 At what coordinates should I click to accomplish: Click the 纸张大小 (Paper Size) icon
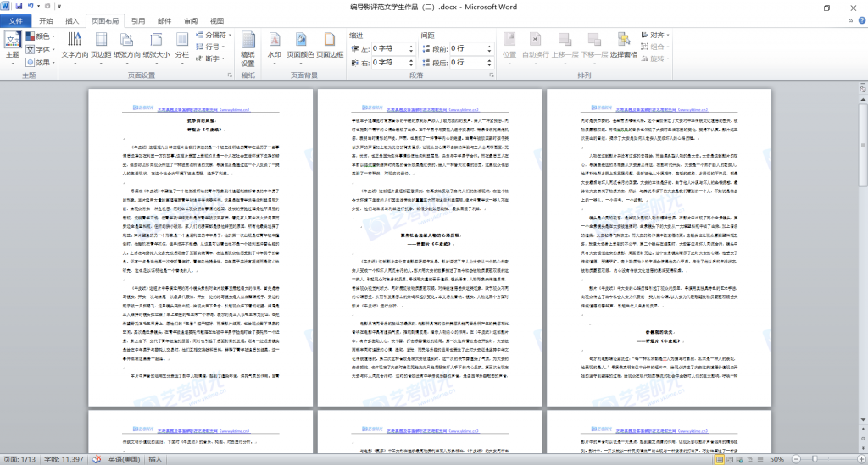156,45
